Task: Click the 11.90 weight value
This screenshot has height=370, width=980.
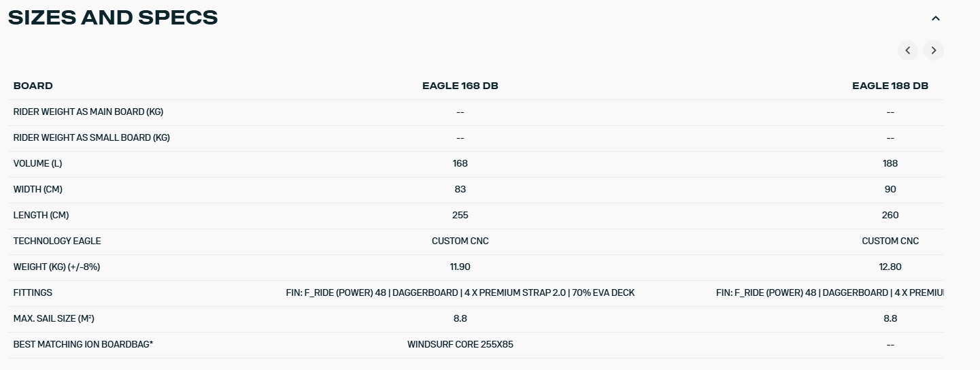Action: [x=460, y=267]
